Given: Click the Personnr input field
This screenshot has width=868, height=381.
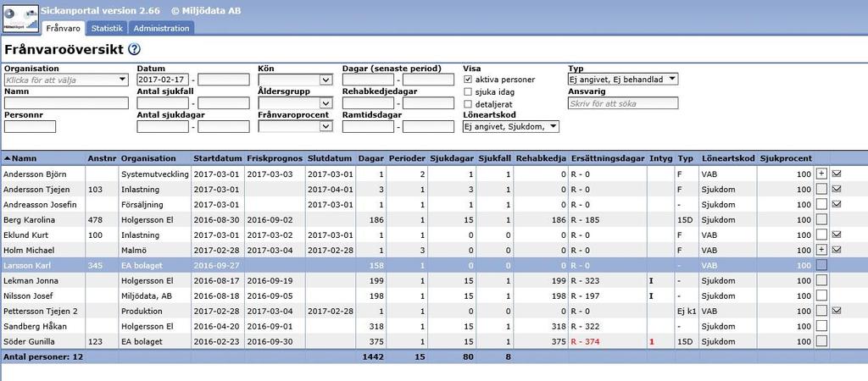Looking at the screenshot, I should (30, 127).
